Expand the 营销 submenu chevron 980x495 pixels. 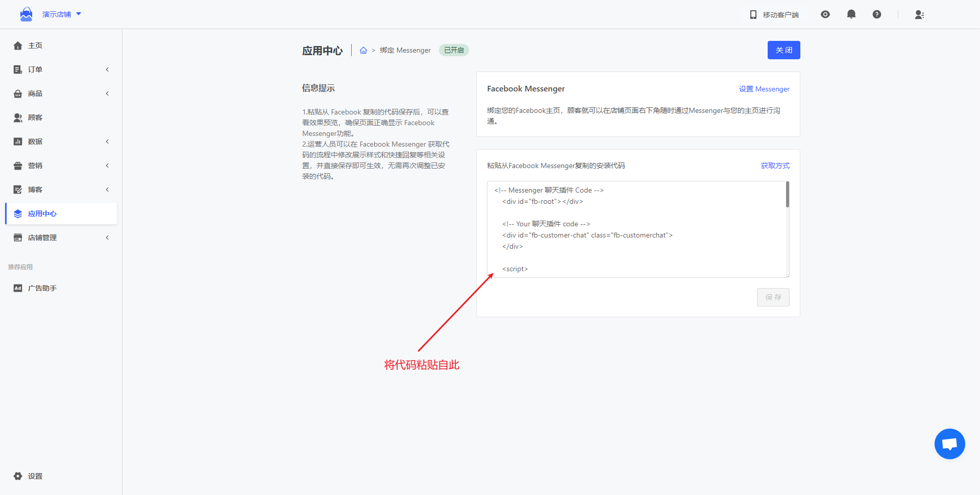tap(107, 166)
